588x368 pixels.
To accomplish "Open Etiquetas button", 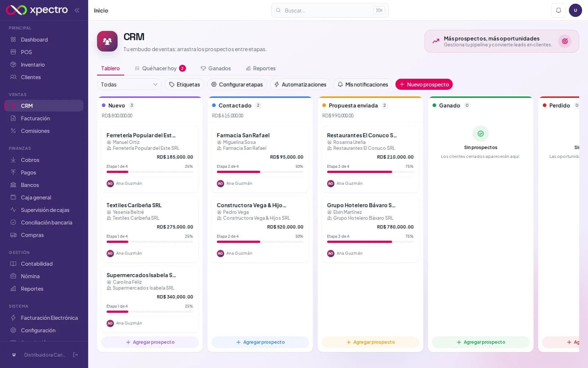I will tap(184, 84).
